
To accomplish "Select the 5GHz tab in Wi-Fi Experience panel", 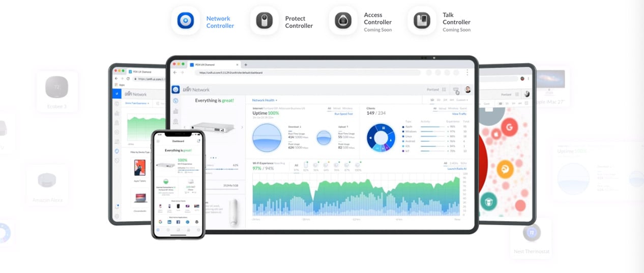I will click(x=463, y=163).
